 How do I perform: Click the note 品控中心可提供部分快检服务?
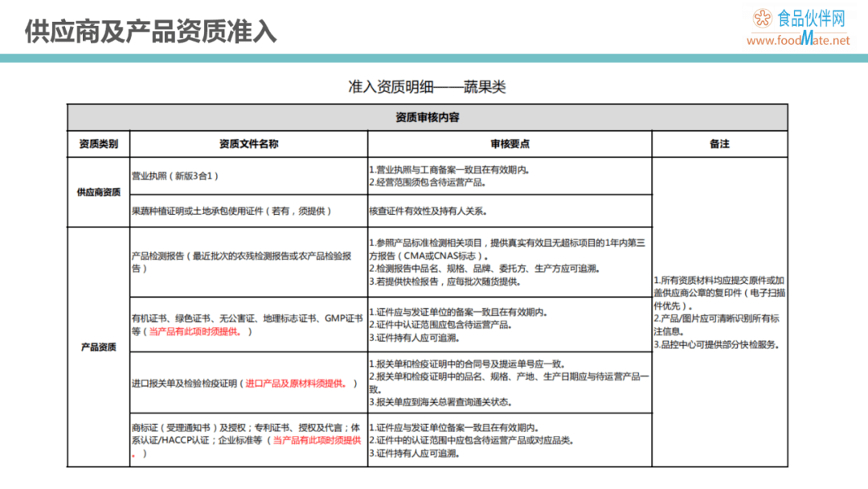[x=716, y=344]
